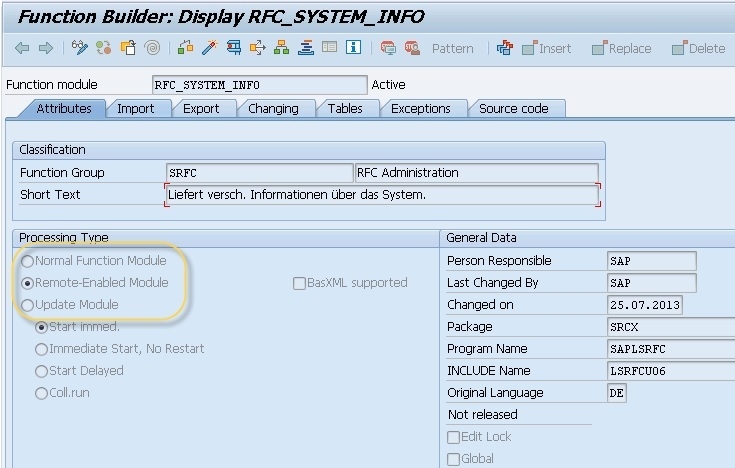
Task: Click the Function Group SRFC field
Action: point(259,173)
